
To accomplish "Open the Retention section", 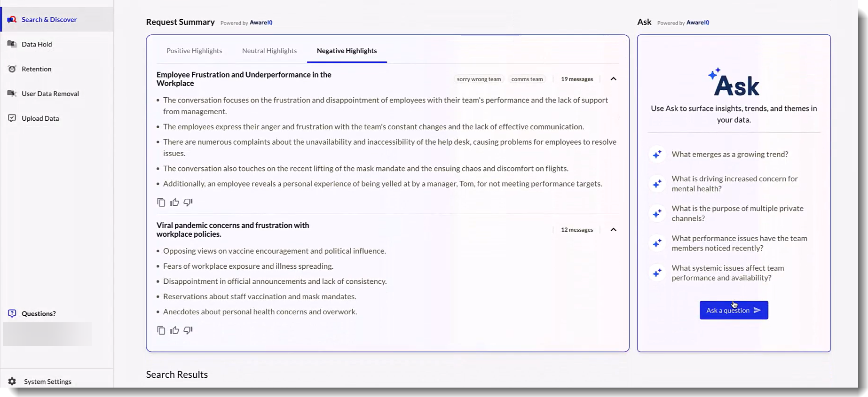I will (36, 69).
